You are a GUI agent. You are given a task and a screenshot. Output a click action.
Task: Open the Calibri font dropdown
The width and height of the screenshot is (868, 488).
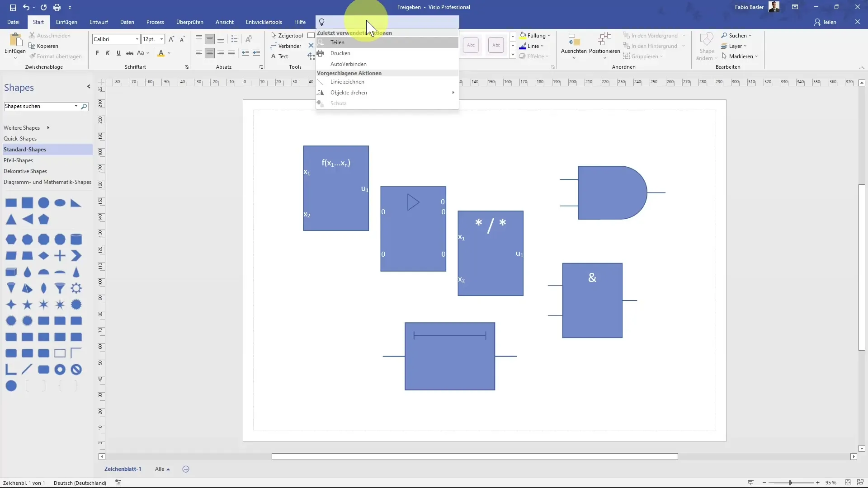[137, 39]
